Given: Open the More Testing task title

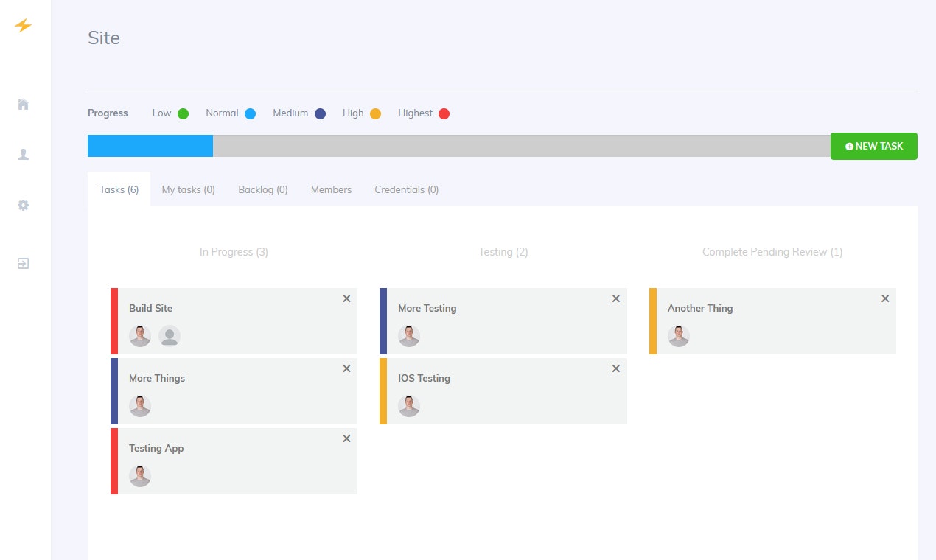Looking at the screenshot, I should 427,308.
